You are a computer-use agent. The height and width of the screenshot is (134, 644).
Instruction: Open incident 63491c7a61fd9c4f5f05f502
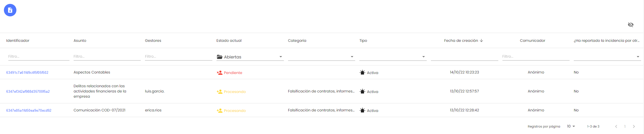click(x=27, y=72)
